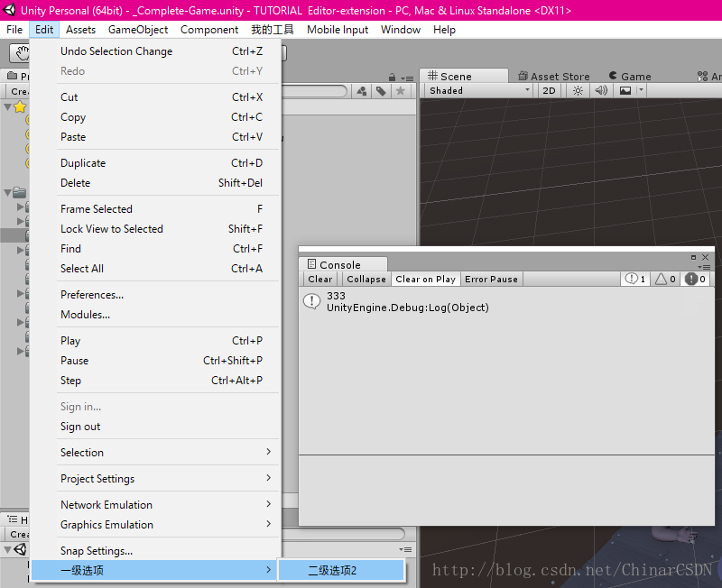Choose Find from Edit menu
Screen dimensions: 722x588
(155, 248)
